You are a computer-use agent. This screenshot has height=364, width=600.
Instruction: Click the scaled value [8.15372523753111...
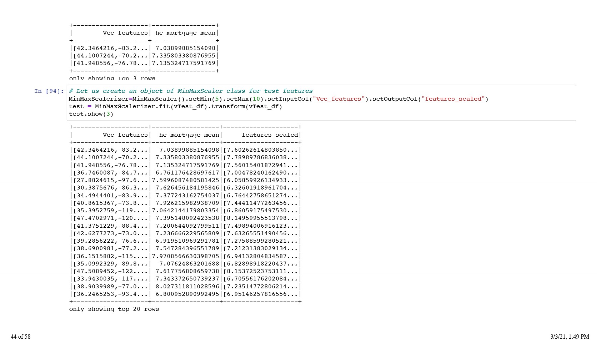260,271
